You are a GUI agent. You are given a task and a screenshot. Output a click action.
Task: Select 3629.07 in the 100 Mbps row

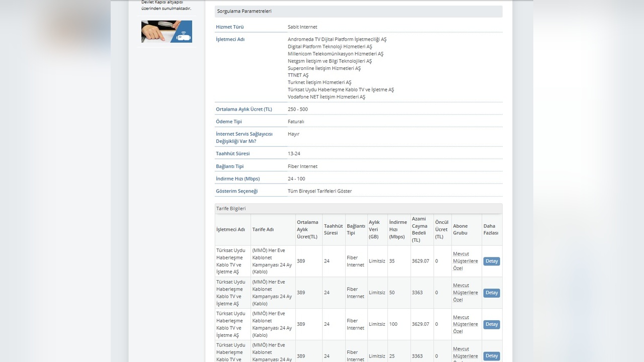click(421, 324)
